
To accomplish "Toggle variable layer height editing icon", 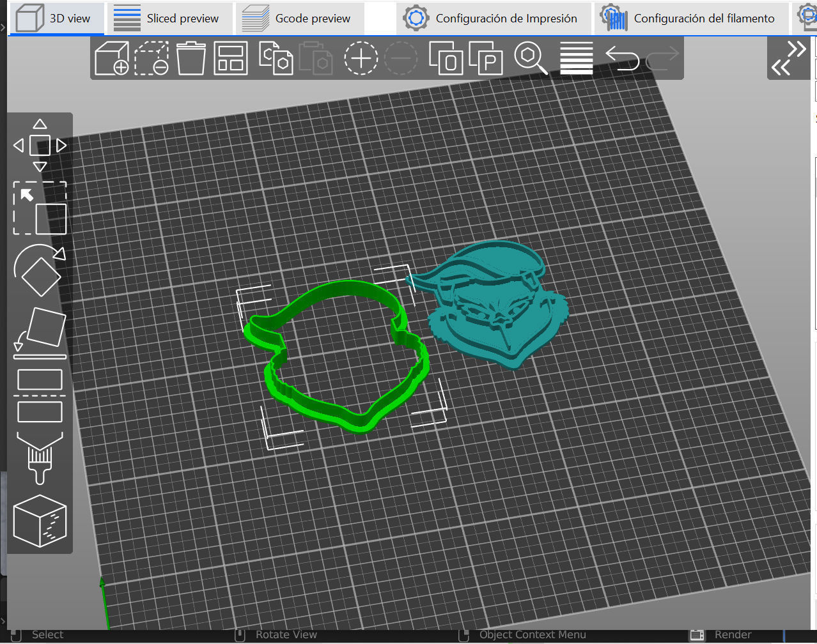I will [577, 58].
